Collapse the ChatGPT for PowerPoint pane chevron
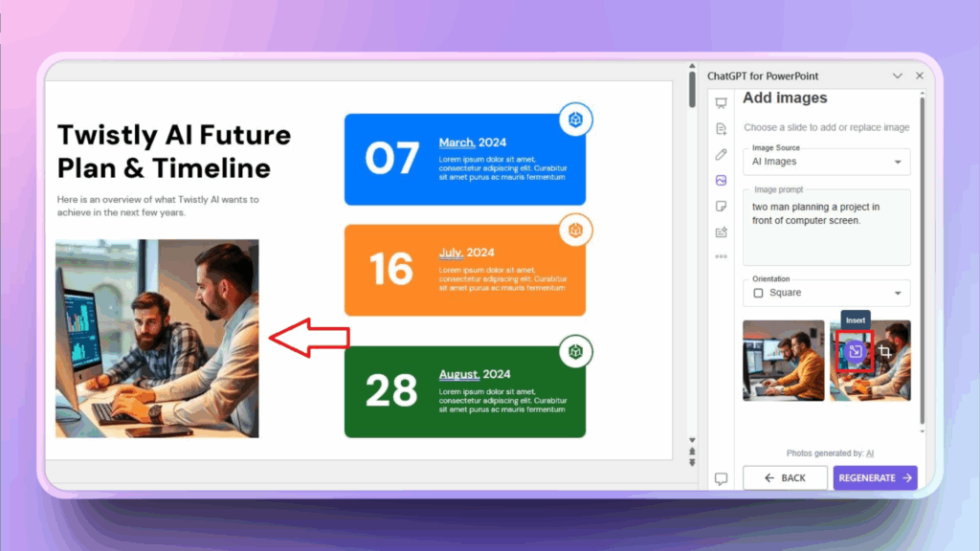 (897, 76)
